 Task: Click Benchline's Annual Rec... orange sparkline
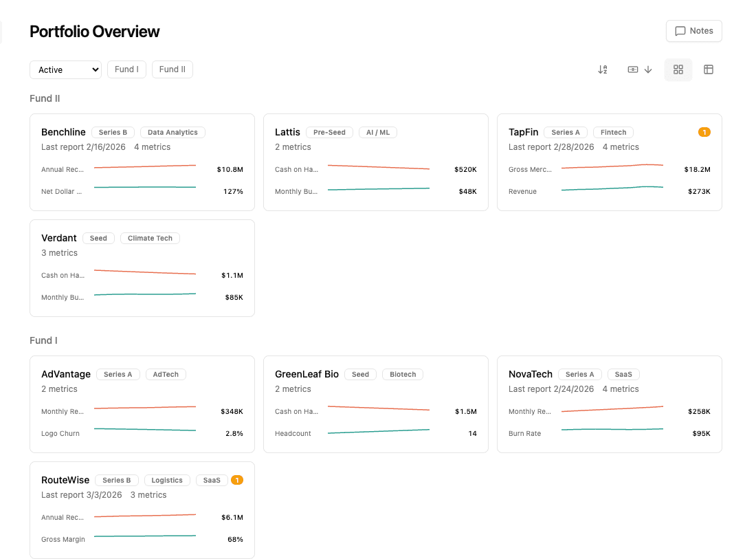click(144, 167)
